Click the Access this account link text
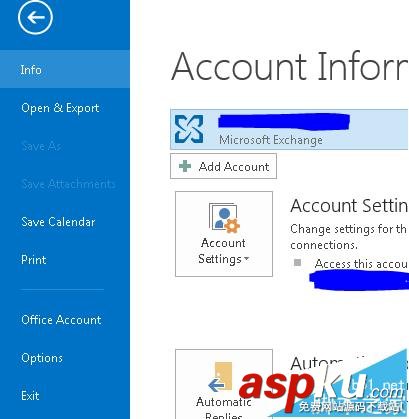This screenshot has width=409, height=419. [x=362, y=264]
